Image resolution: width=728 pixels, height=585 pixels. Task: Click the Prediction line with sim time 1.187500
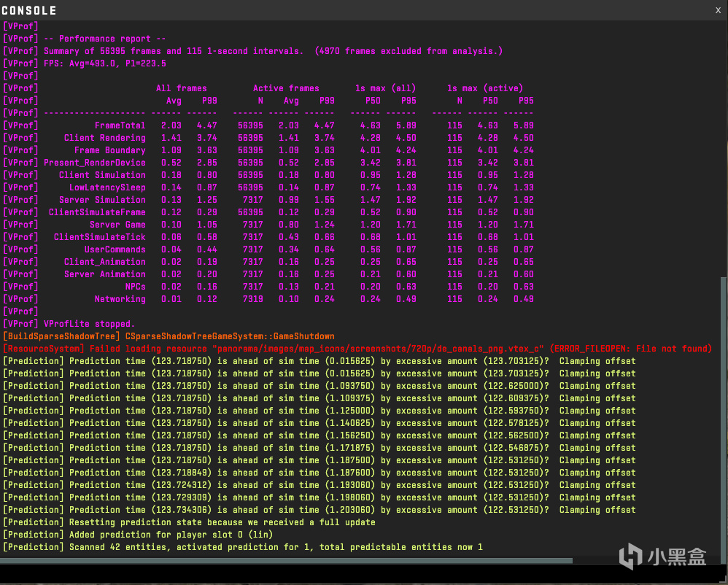click(319, 460)
